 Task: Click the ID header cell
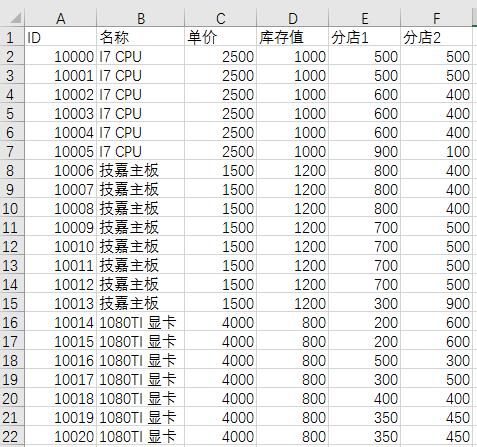[x=61, y=37]
